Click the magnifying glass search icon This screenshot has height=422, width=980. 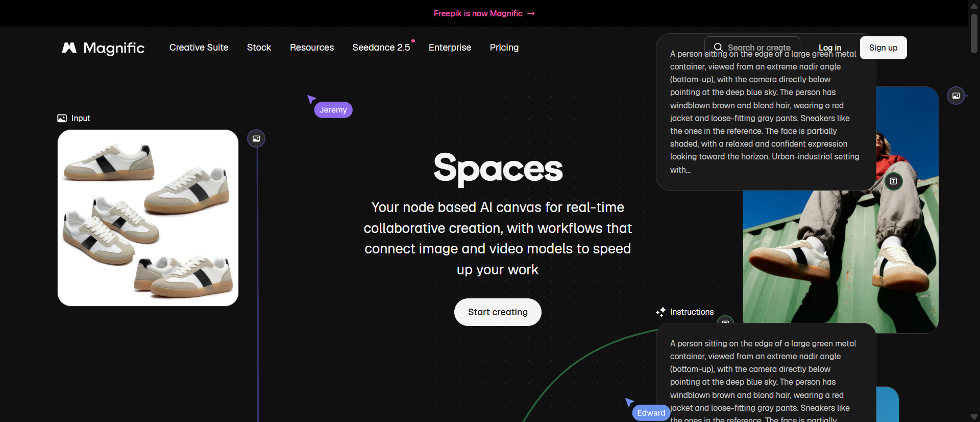[x=718, y=48]
